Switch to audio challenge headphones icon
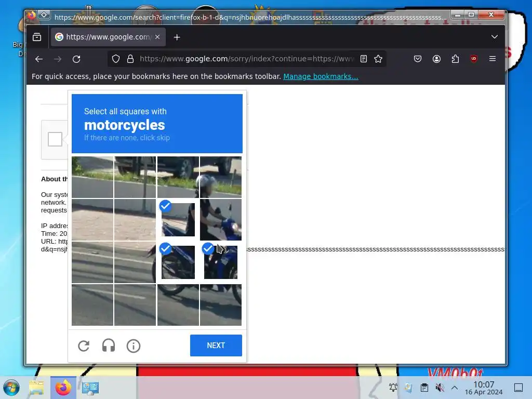The width and height of the screenshot is (532, 399). click(109, 345)
